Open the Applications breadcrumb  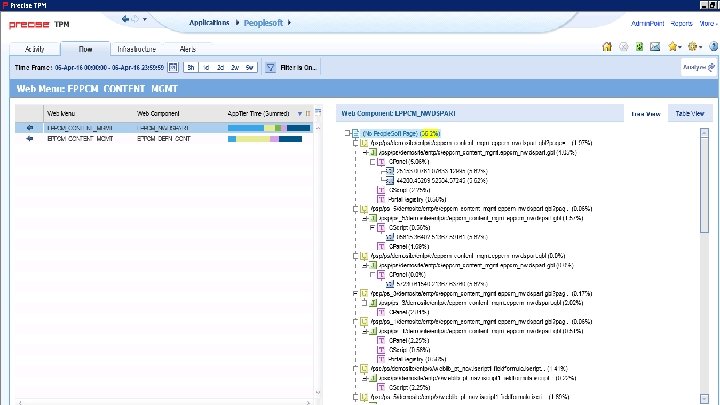click(x=209, y=22)
